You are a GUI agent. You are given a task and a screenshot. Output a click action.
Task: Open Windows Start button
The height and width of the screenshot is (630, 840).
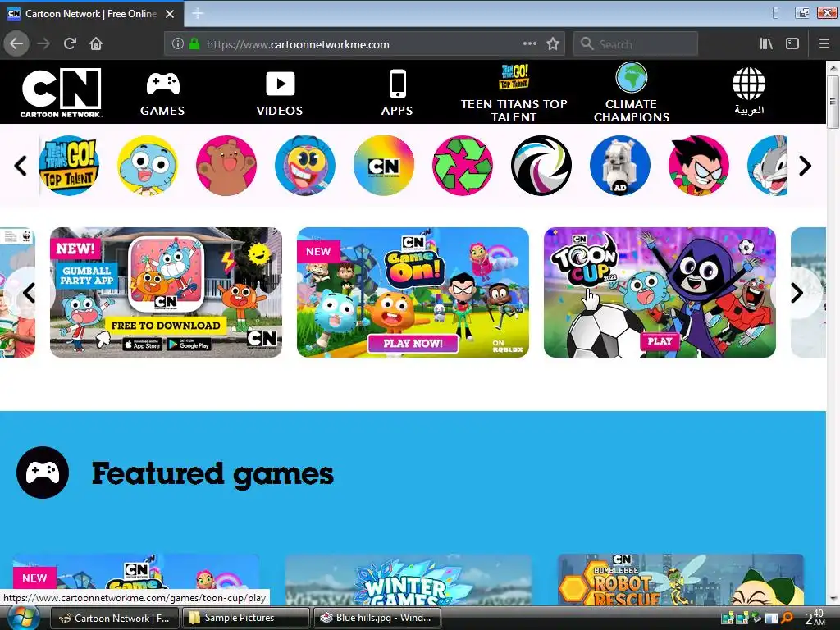pyautogui.click(x=22, y=618)
